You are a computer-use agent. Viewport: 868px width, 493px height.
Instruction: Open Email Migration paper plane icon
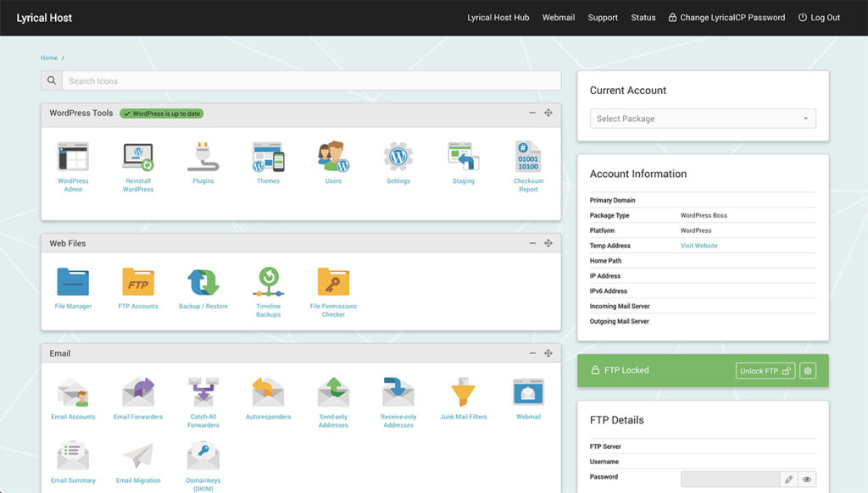click(138, 456)
